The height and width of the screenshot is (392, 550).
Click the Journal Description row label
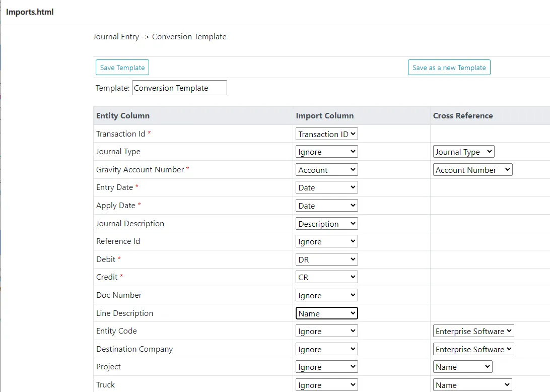(130, 224)
